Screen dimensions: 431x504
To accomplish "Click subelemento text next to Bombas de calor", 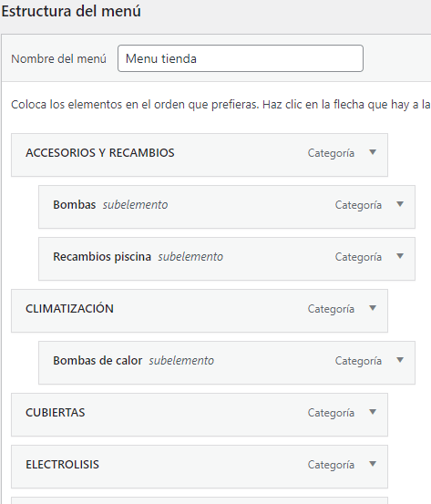I will (x=181, y=361).
